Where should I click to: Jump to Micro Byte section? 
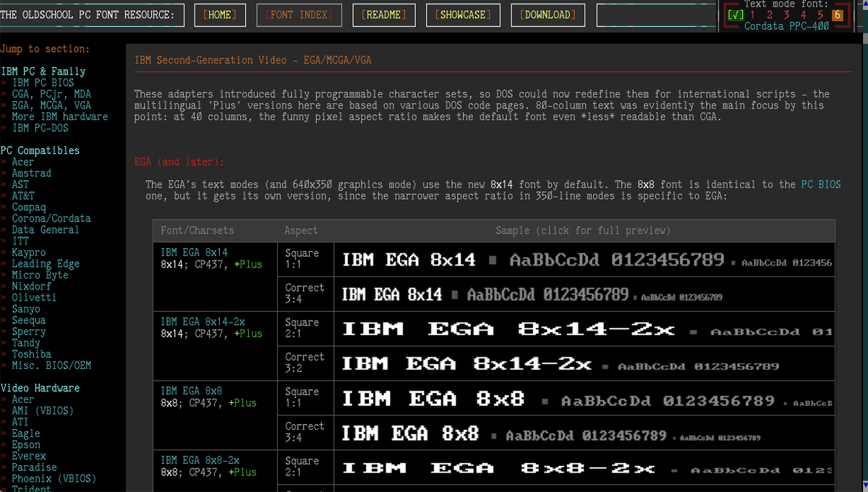[x=40, y=275]
